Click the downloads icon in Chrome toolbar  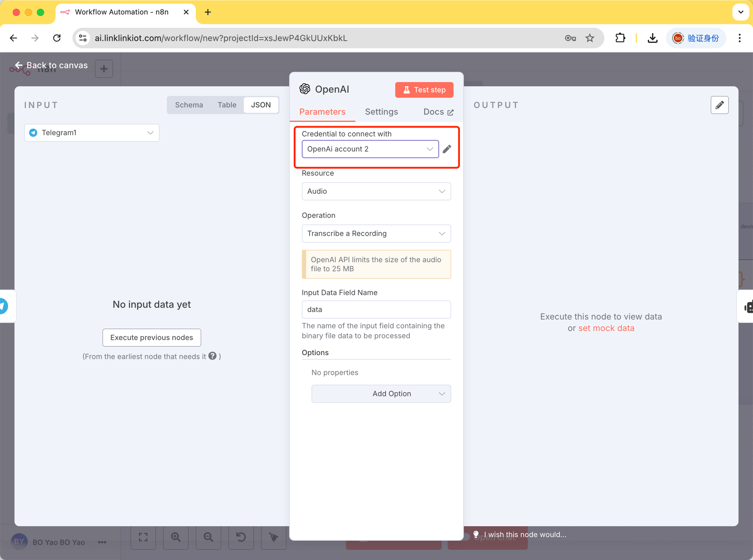point(652,38)
